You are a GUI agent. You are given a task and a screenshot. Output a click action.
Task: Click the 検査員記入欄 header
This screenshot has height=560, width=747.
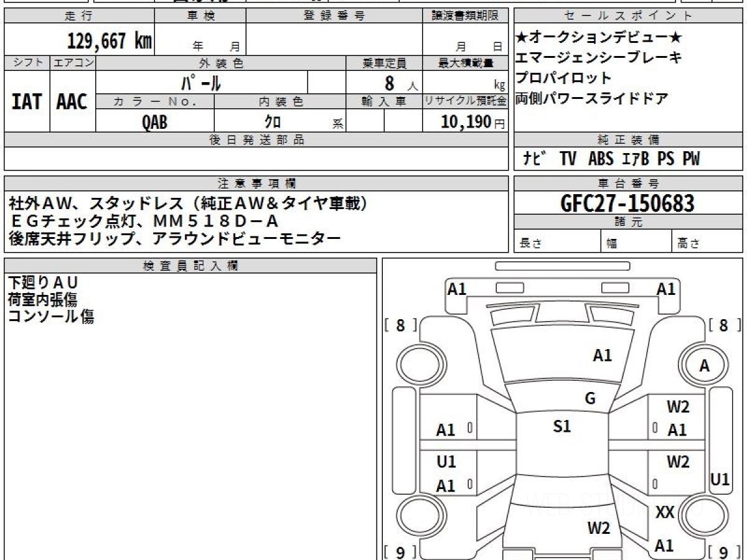coord(190,266)
